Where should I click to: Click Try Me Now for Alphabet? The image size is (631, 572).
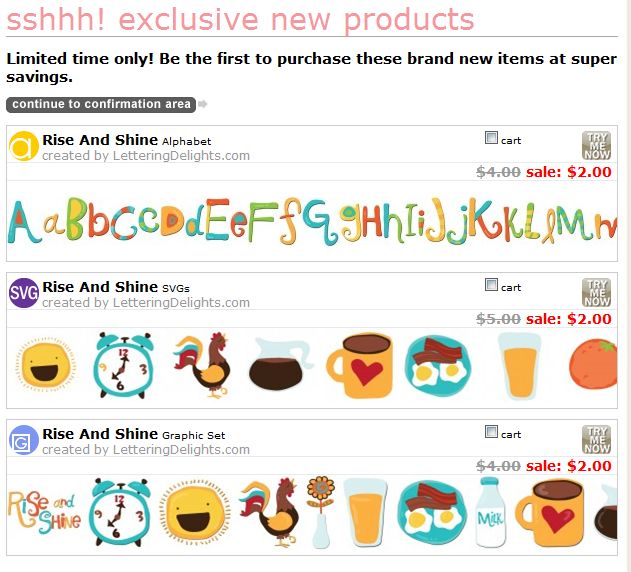click(x=596, y=145)
